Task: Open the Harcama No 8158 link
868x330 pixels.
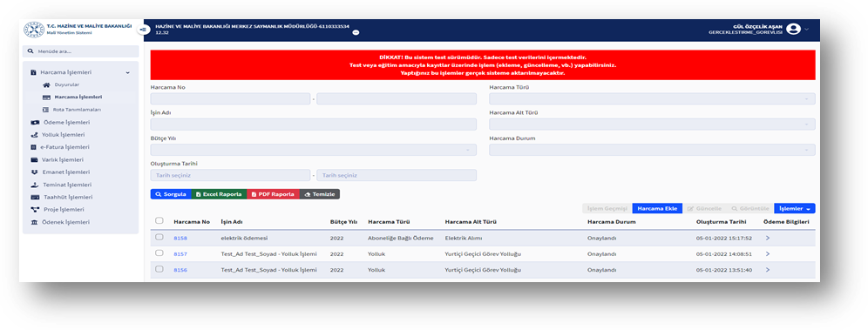Action: pyautogui.click(x=180, y=239)
